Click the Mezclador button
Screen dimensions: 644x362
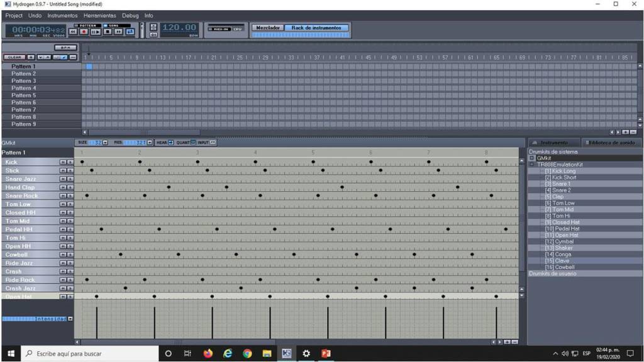pyautogui.click(x=267, y=28)
